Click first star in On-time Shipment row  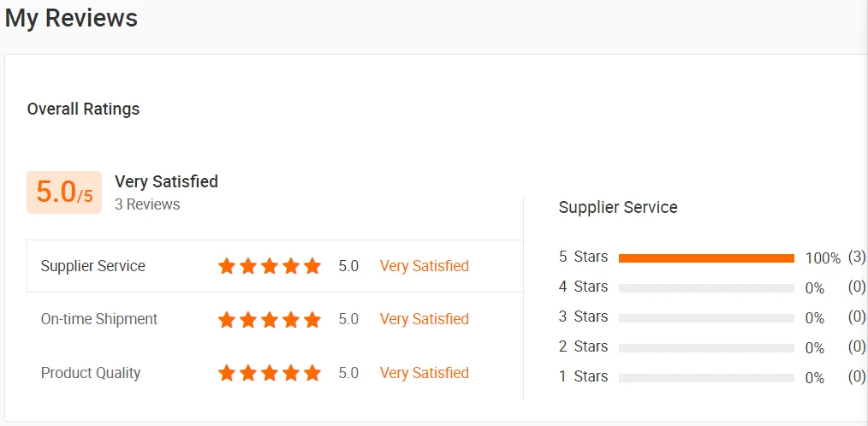pyautogui.click(x=227, y=320)
